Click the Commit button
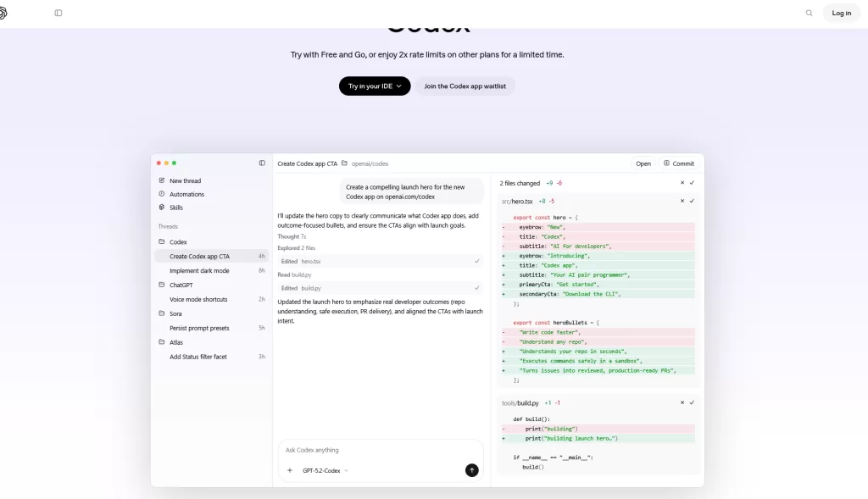This screenshot has width=868, height=499. point(679,164)
